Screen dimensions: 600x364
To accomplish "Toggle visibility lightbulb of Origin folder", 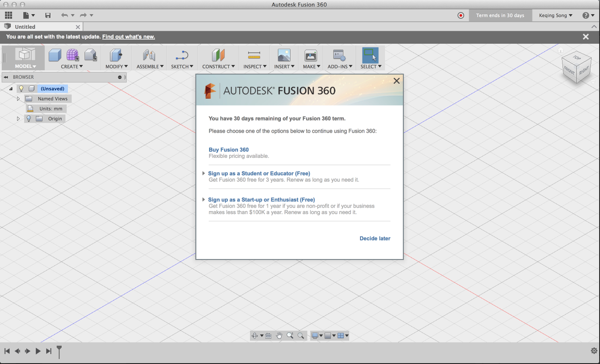I will [29, 119].
